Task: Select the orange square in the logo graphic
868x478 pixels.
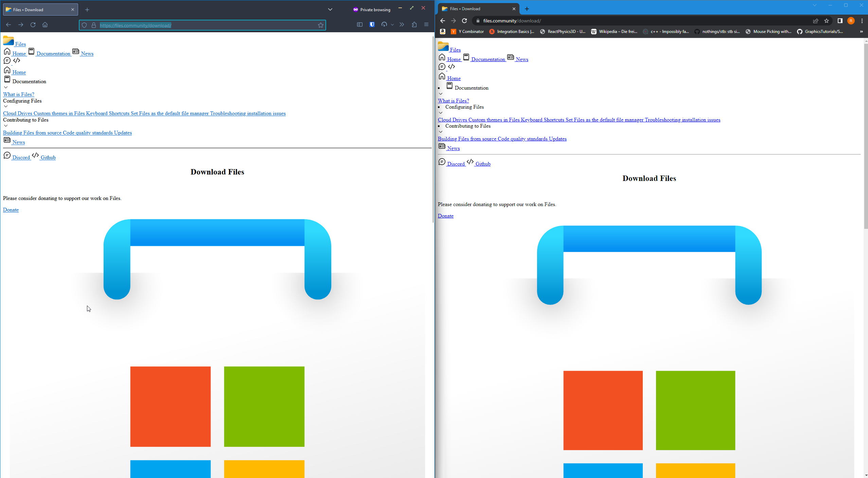Action: (x=170, y=406)
